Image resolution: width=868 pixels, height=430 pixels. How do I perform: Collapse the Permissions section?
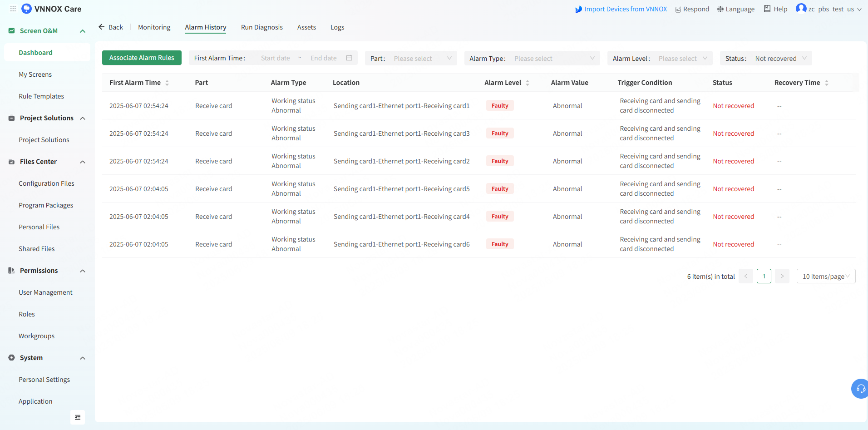tap(83, 271)
